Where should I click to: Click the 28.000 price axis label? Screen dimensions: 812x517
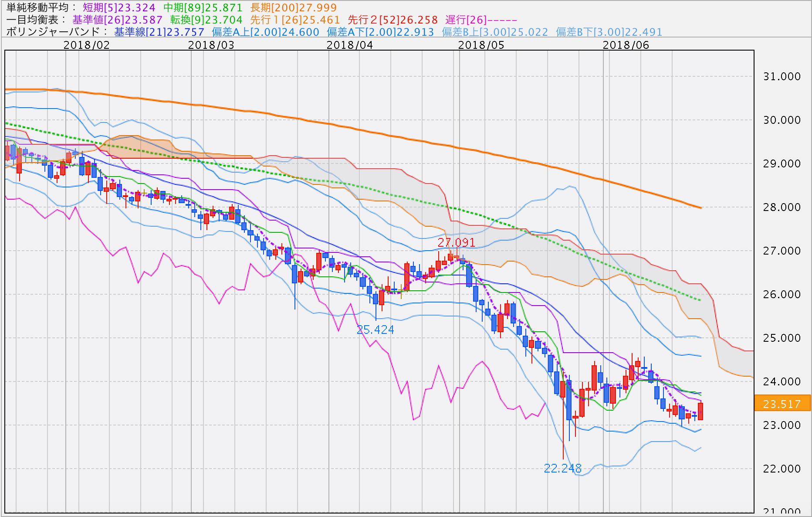(782, 207)
